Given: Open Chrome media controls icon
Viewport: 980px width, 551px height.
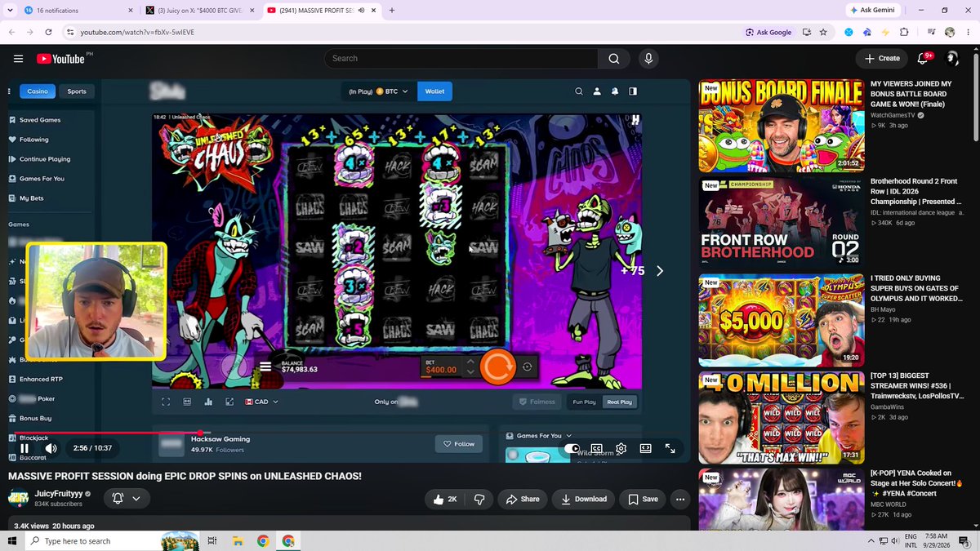Looking at the screenshot, I should tap(930, 32).
